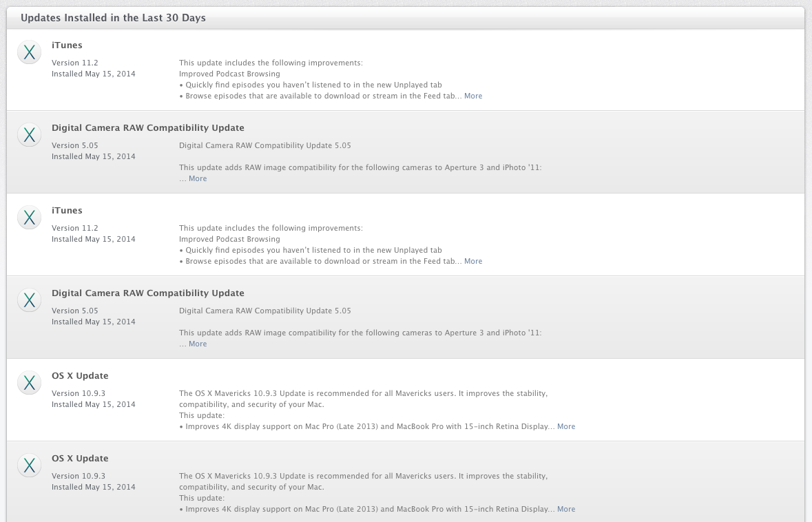Open More under the second Digital Camera RAW description
Viewport: 812px width, 522px height.
click(x=197, y=344)
